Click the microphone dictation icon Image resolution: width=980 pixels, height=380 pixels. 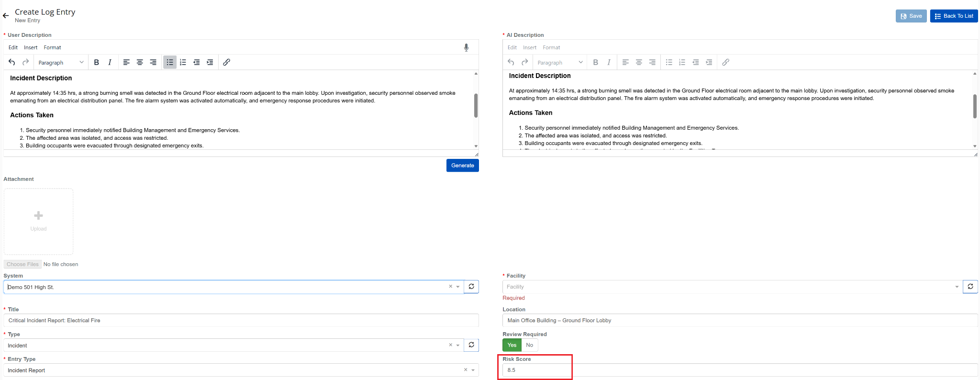[466, 47]
